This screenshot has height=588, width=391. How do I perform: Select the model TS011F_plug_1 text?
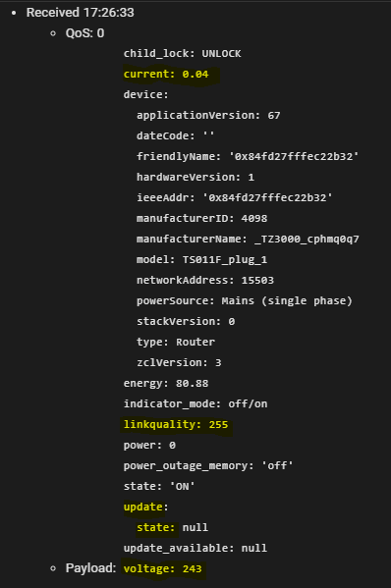225,259
